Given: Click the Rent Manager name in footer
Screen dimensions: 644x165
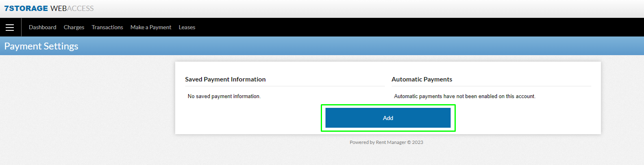Looking at the screenshot, I should click(x=391, y=142).
